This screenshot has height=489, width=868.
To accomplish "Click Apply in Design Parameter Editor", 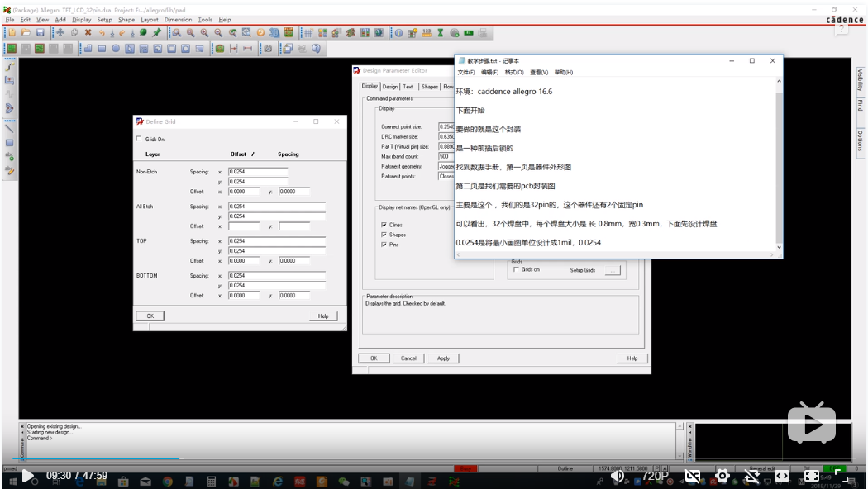I will (x=443, y=358).
